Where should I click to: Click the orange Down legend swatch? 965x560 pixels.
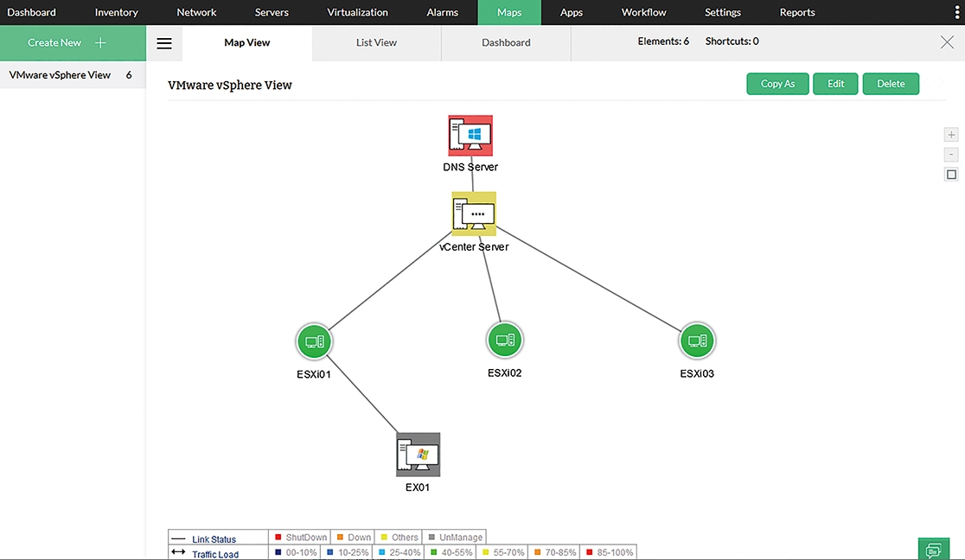pyautogui.click(x=340, y=538)
